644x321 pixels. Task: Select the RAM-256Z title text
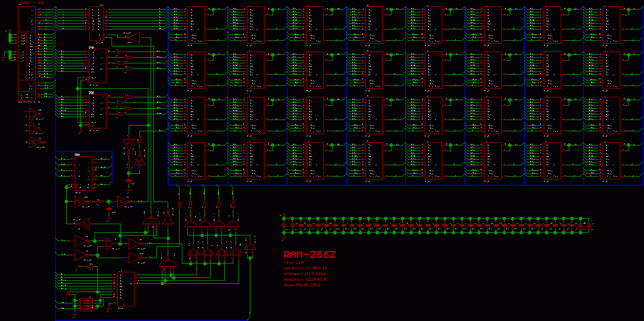pos(302,255)
